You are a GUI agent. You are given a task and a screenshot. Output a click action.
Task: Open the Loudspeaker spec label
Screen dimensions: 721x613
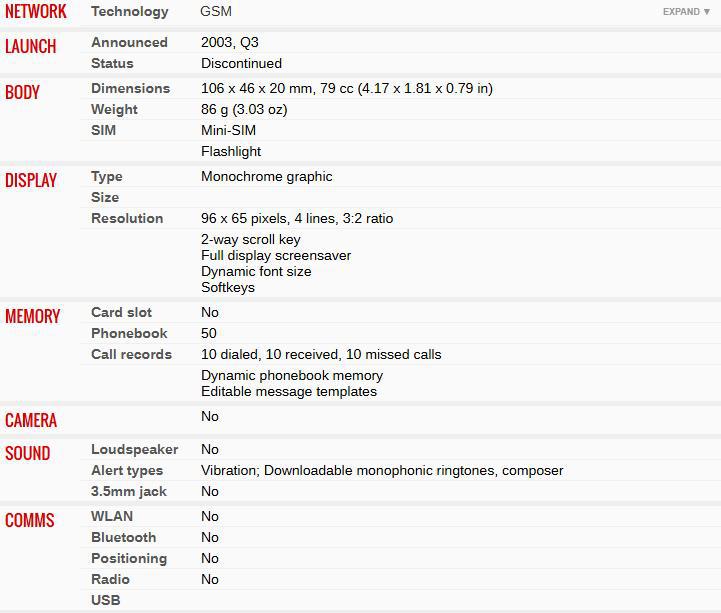(134, 450)
